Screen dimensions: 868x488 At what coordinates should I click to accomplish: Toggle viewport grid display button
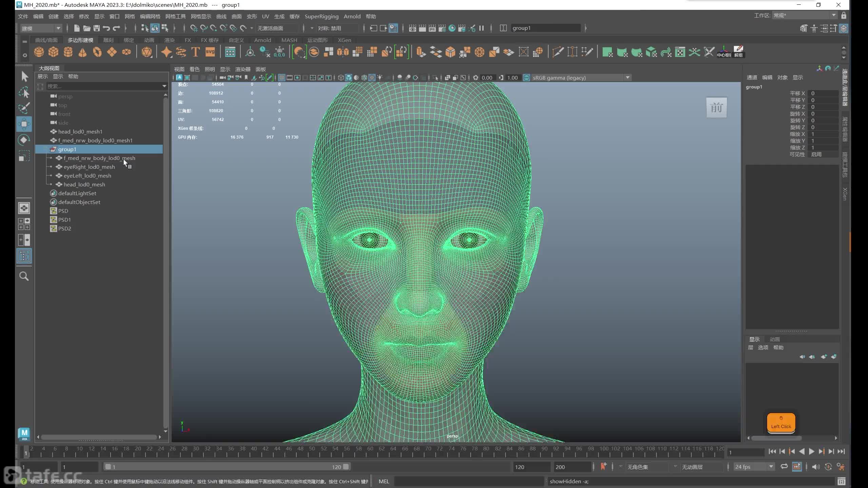281,78
